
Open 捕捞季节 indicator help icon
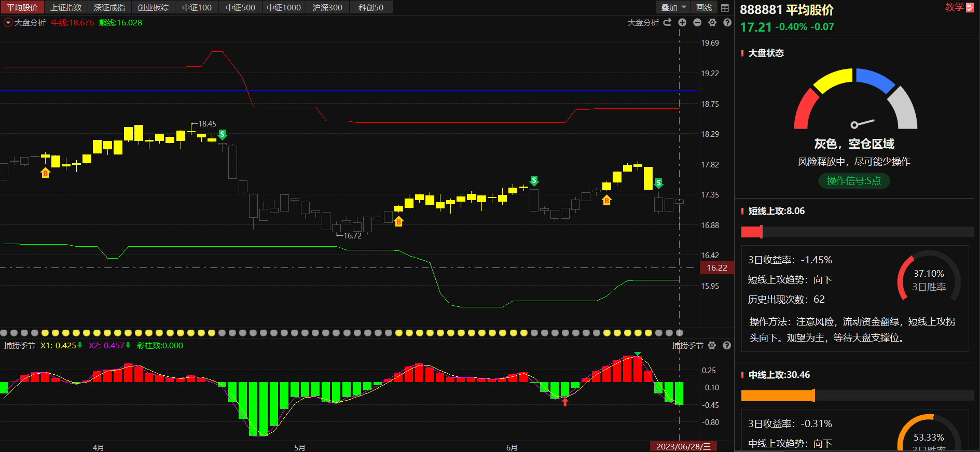coord(727,345)
